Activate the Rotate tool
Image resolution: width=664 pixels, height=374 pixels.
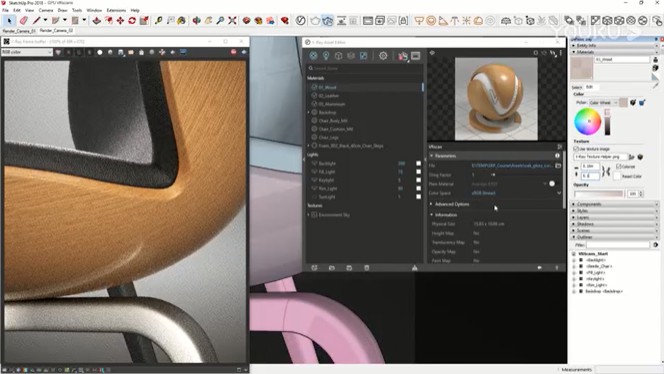tap(132, 20)
